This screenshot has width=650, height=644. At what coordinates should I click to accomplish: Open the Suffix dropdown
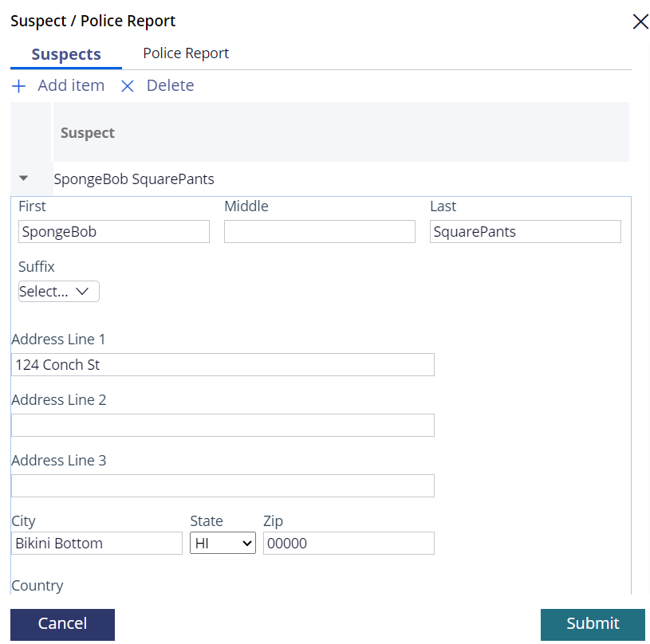tap(59, 291)
